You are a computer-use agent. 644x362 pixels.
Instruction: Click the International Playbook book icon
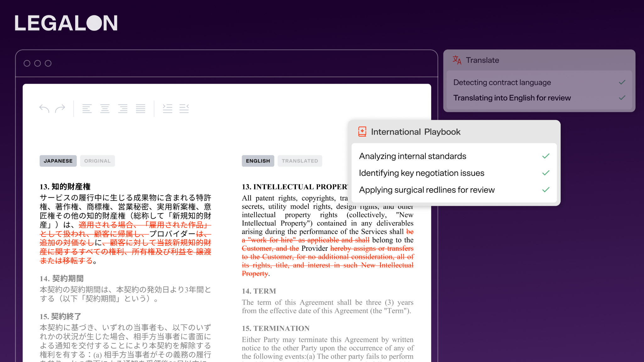(x=362, y=132)
